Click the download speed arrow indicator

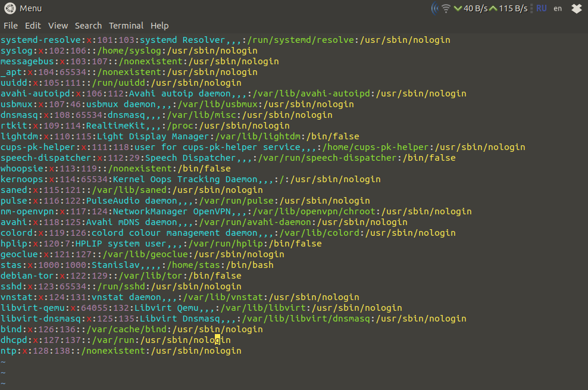point(458,8)
